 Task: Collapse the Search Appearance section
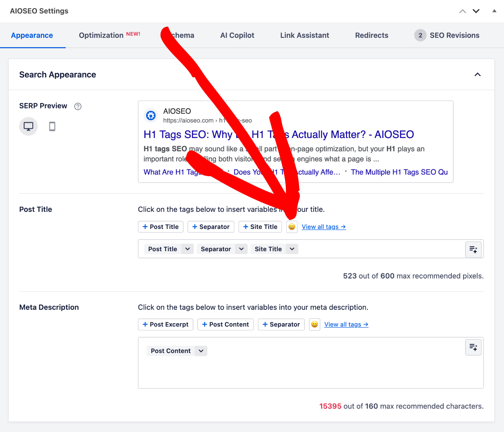click(477, 75)
